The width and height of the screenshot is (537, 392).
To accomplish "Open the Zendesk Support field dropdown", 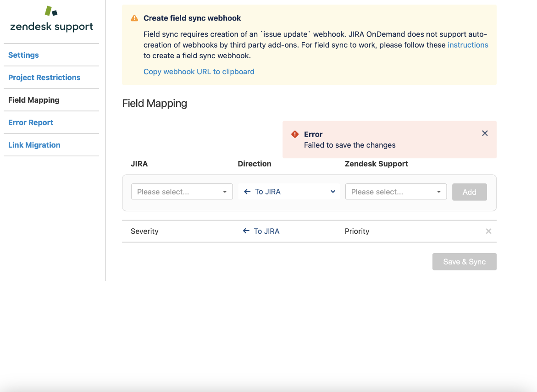I will (396, 192).
